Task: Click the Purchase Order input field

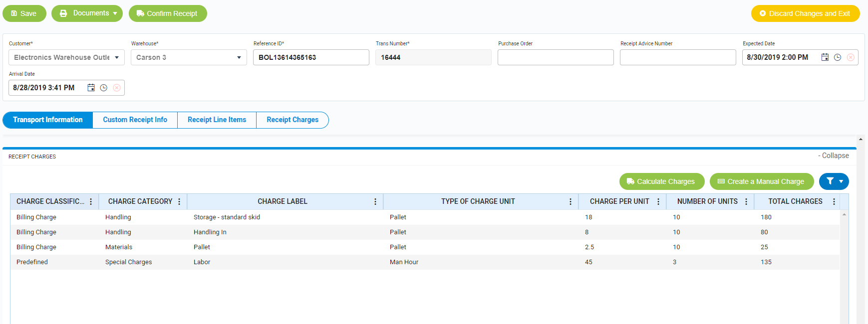Action: (555, 57)
